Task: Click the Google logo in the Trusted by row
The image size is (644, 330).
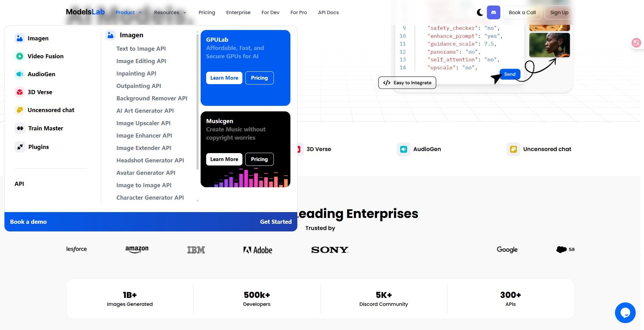Action: click(507, 250)
